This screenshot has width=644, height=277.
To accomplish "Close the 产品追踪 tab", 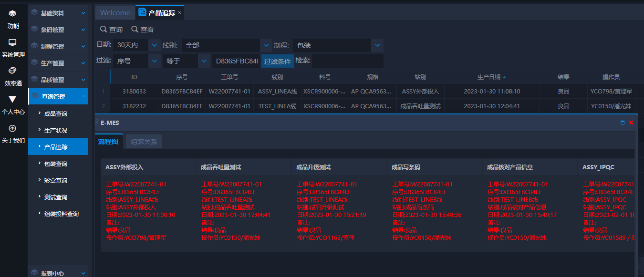I will (179, 13).
